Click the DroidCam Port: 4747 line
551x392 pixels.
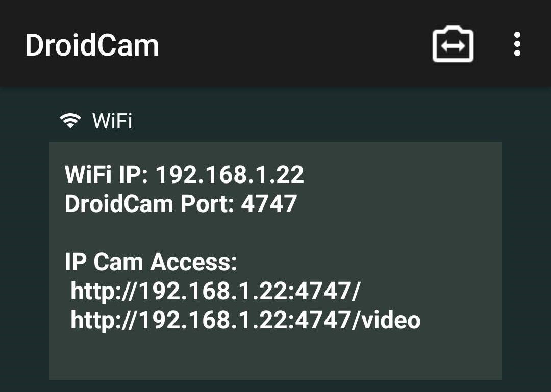pyautogui.click(x=181, y=203)
